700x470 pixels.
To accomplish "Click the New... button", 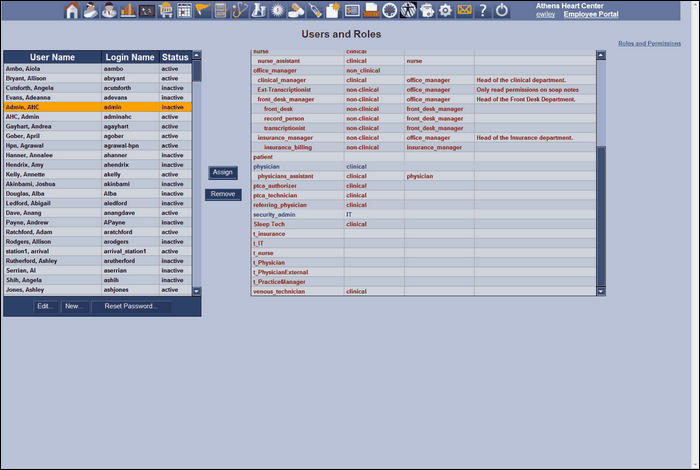I will [74, 306].
